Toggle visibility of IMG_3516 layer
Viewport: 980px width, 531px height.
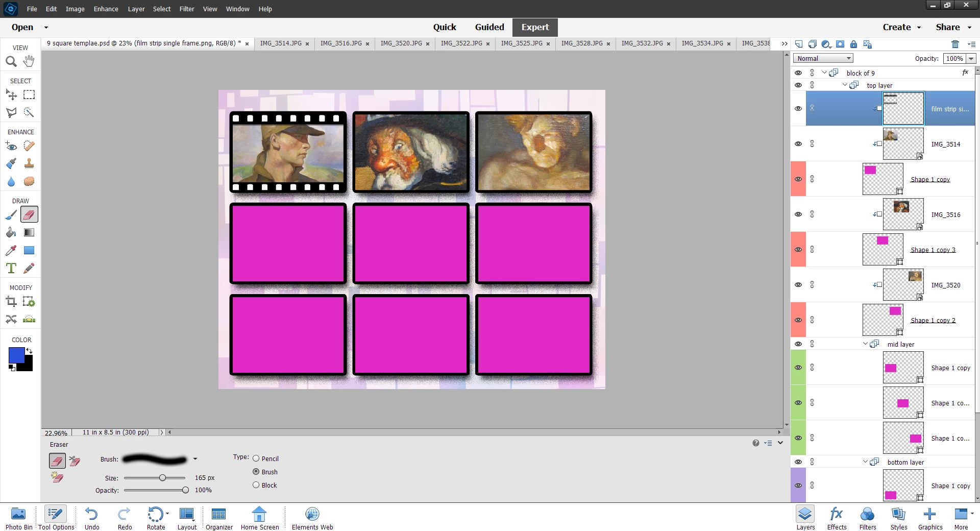(798, 214)
